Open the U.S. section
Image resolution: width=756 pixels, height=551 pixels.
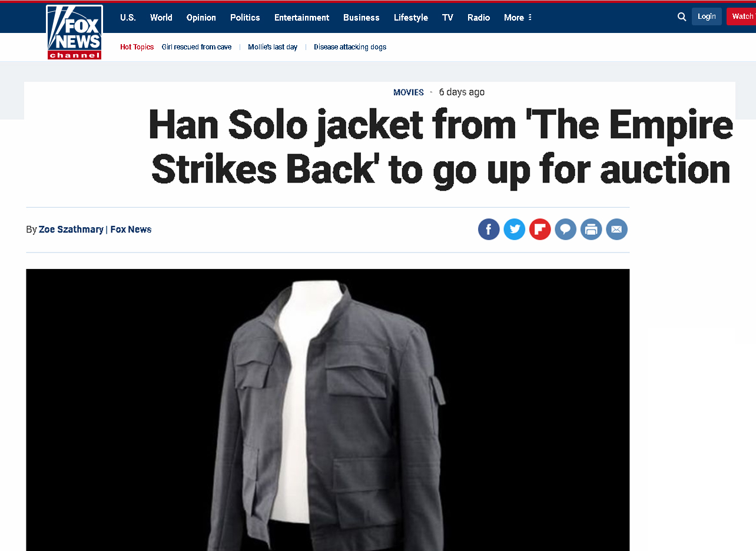point(128,18)
